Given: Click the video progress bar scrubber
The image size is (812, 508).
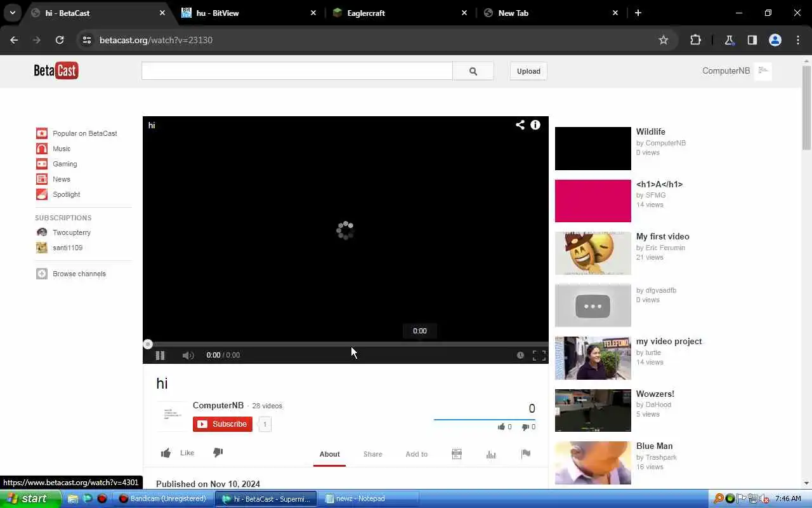Looking at the screenshot, I should click(x=148, y=344).
